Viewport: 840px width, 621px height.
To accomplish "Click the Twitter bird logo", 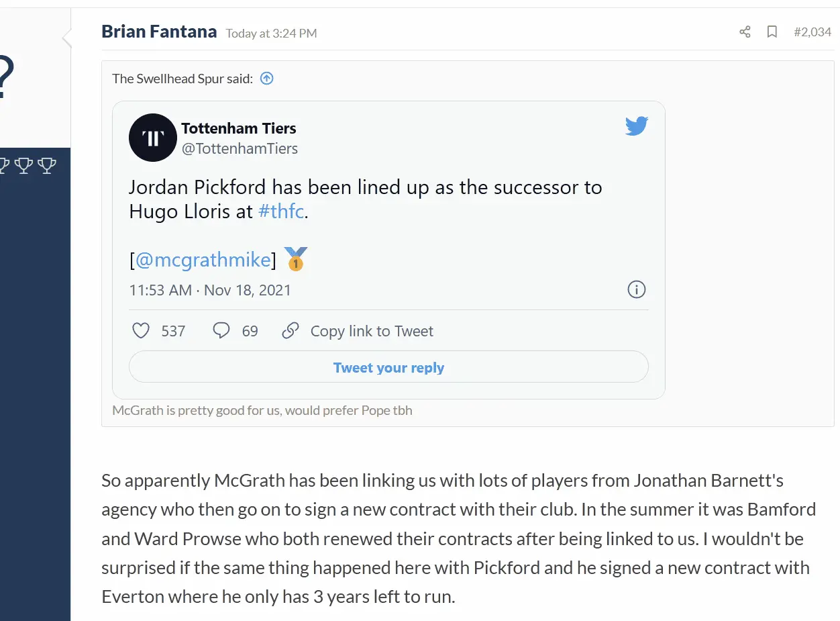I will pos(636,126).
